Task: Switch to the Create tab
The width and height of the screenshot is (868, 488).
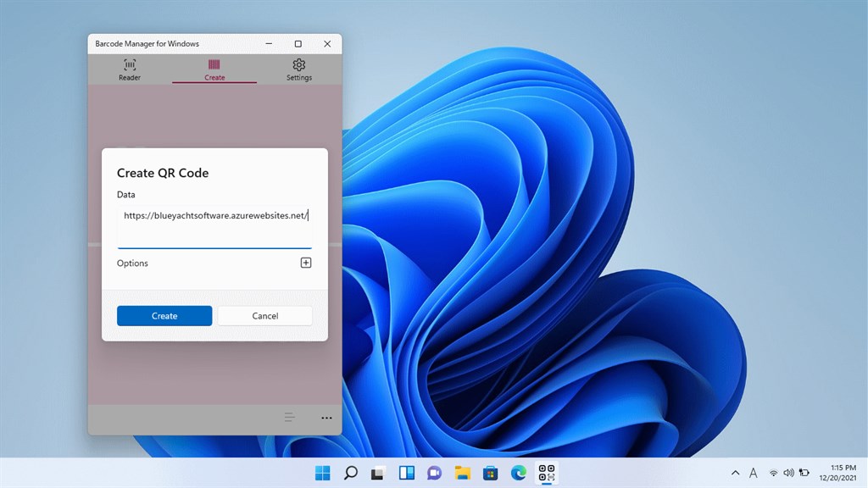Action: [214, 69]
